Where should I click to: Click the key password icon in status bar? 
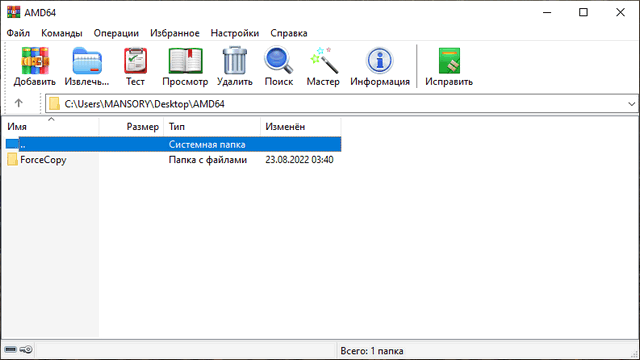(x=26, y=350)
